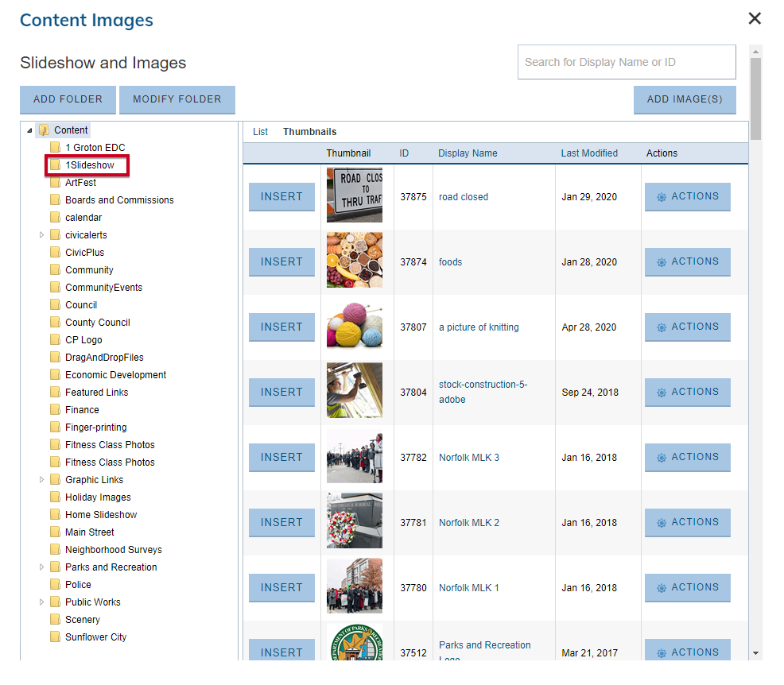Click the Add Folder button
This screenshot has height=685, width=784.
(68, 99)
